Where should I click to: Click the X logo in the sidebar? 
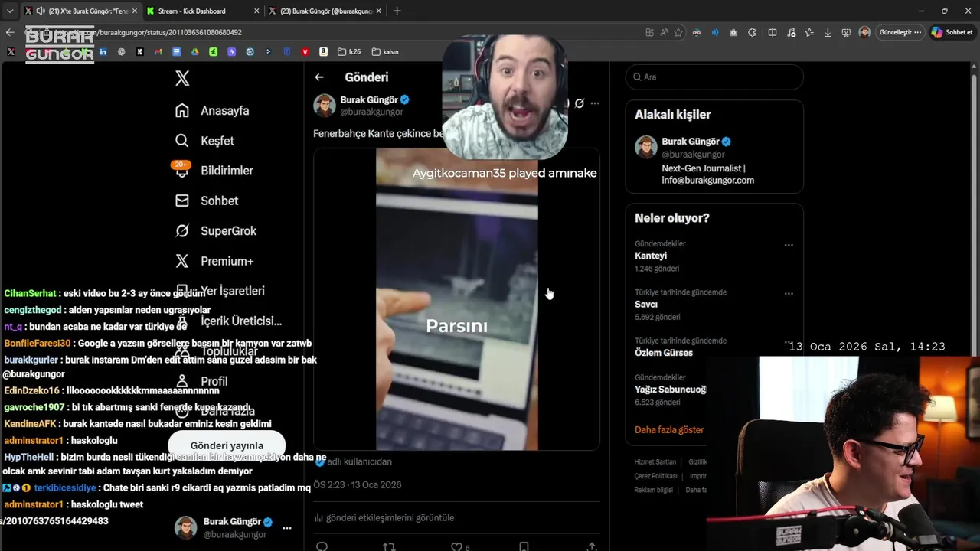coord(182,78)
